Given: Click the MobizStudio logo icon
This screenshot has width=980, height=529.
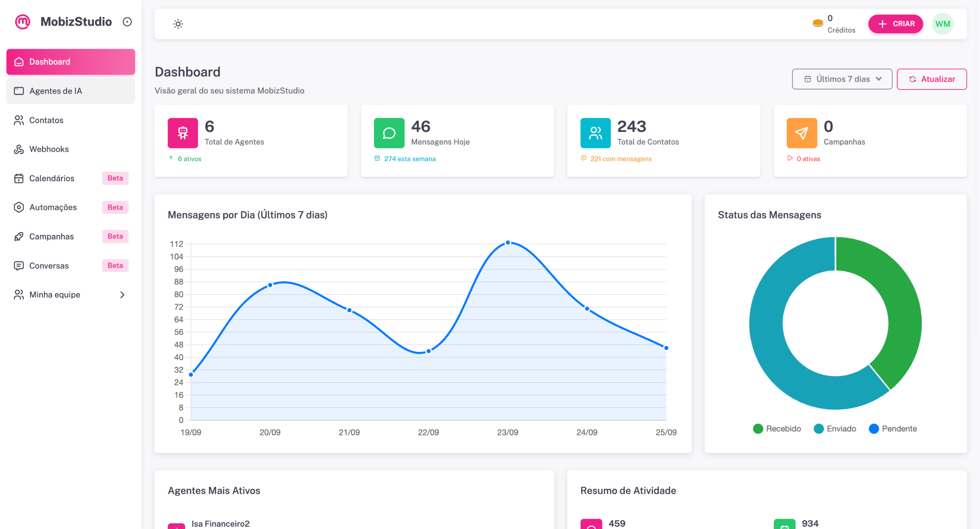Looking at the screenshot, I should point(23,22).
